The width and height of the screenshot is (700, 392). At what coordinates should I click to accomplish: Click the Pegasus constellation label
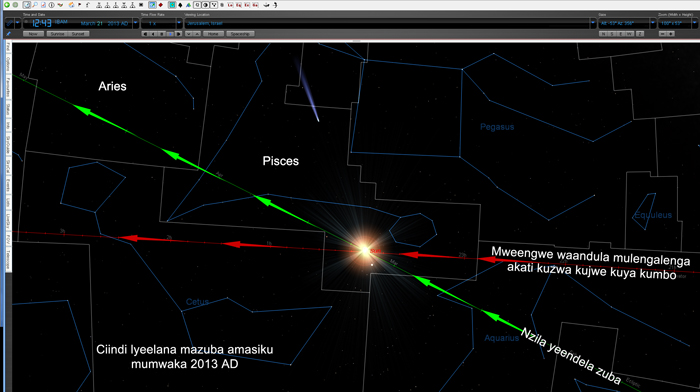click(x=497, y=127)
